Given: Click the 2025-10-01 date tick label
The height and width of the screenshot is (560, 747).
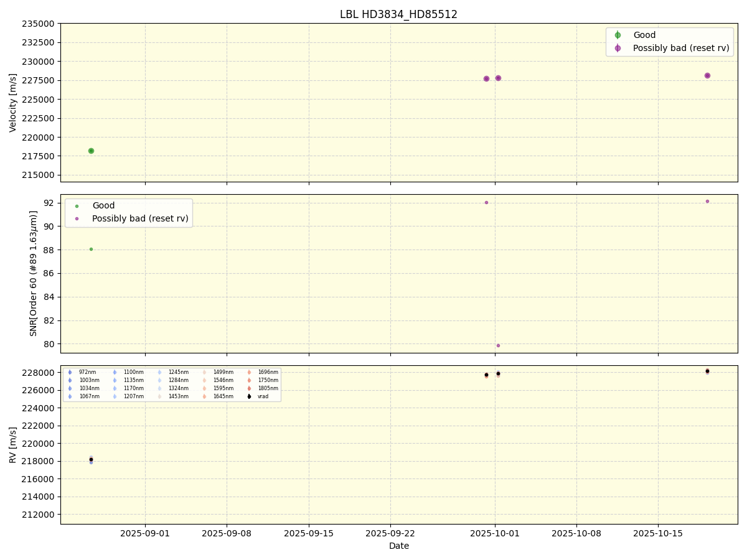Looking at the screenshot, I should click(495, 533).
